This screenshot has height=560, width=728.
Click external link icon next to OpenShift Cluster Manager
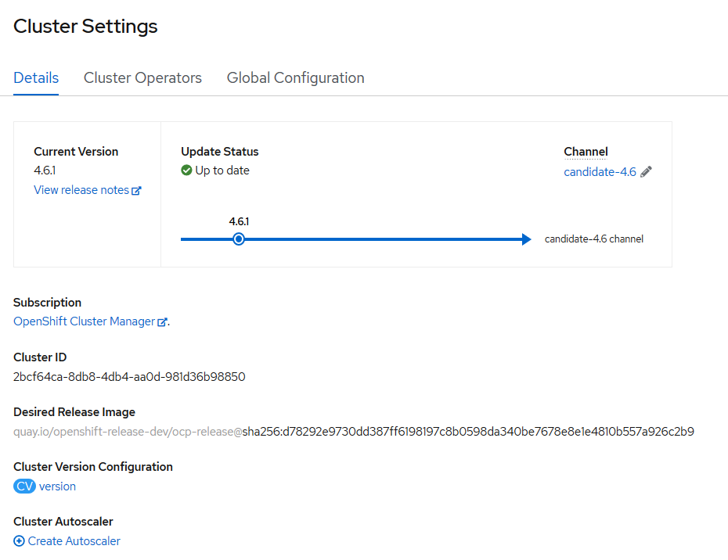tap(162, 321)
